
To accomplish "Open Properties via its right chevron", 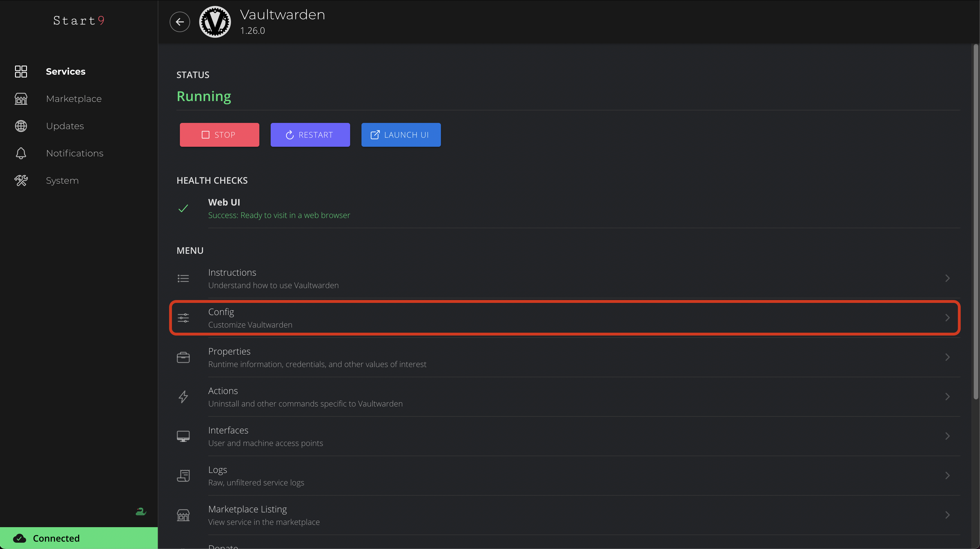I will click(x=947, y=357).
